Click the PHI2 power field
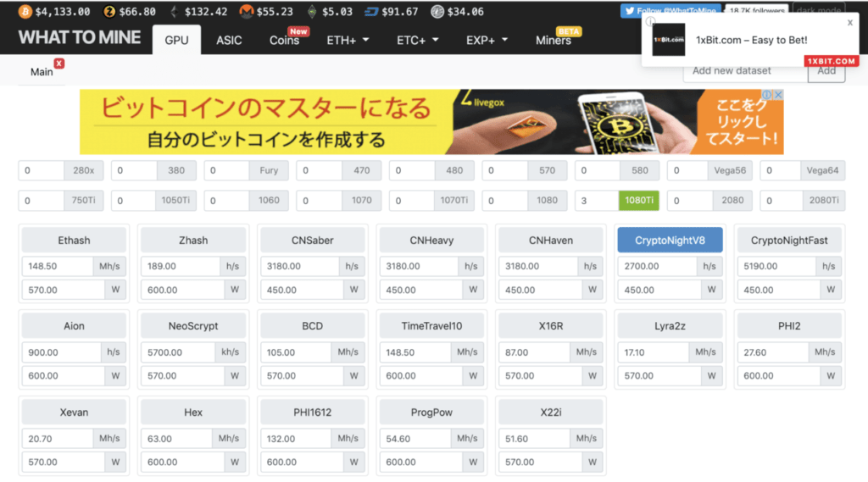The width and height of the screenshot is (868, 482). click(x=778, y=376)
